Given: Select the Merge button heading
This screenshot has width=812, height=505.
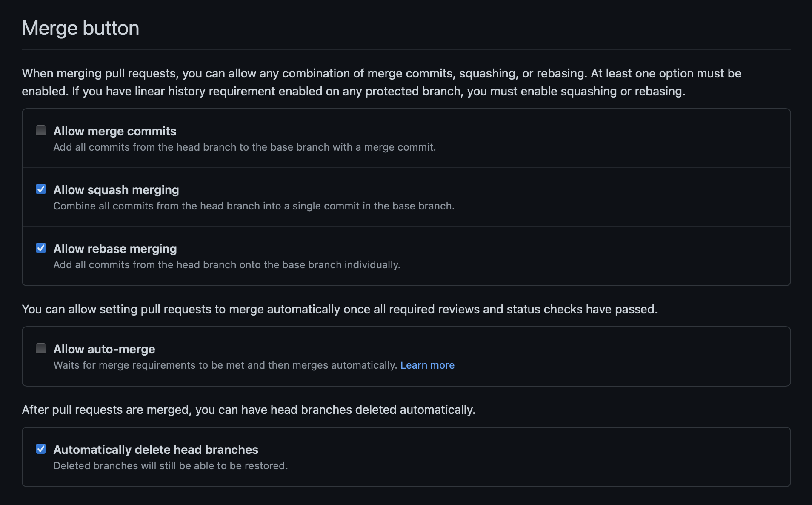Looking at the screenshot, I should 80,28.
